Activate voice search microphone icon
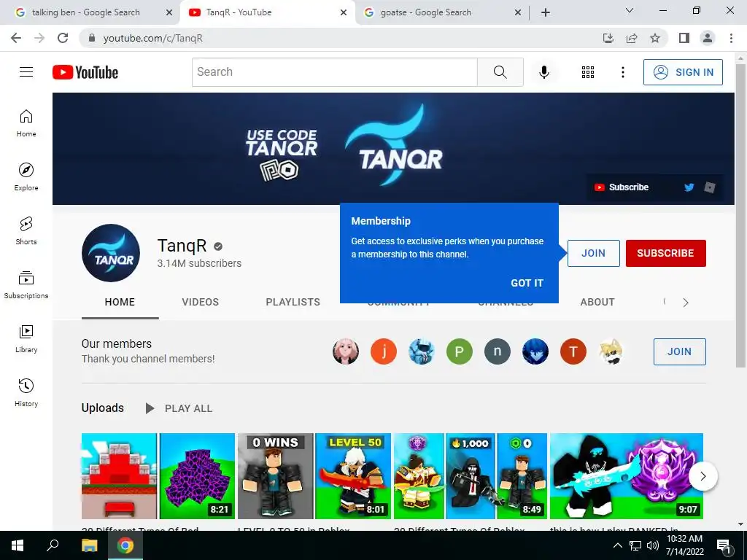This screenshot has height=560, width=747. tap(544, 72)
